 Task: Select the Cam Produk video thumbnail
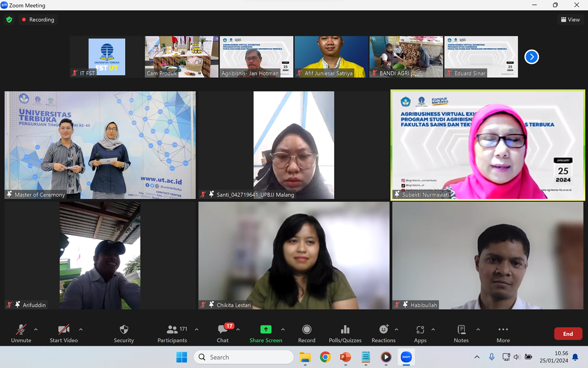[x=182, y=57]
